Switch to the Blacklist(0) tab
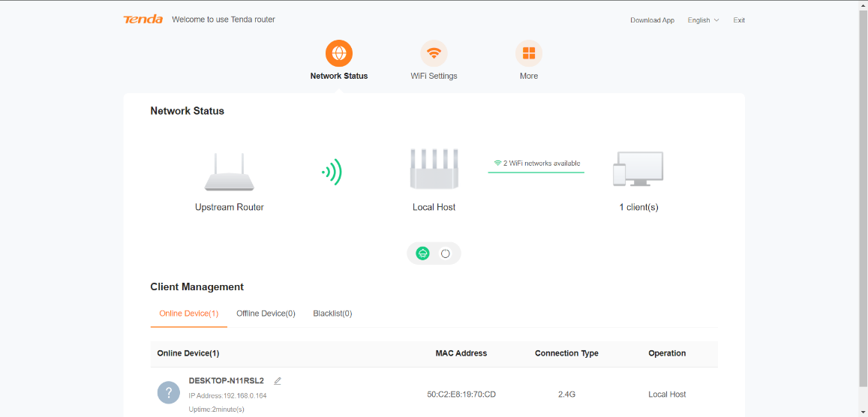The width and height of the screenshot is (868, 417). point(332,313)
